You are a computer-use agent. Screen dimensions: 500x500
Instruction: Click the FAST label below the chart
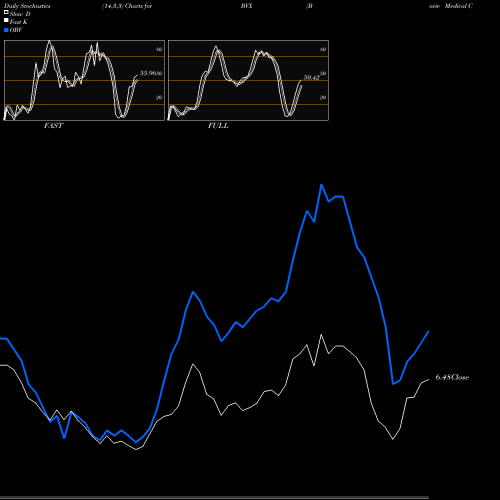coord(53,126)
